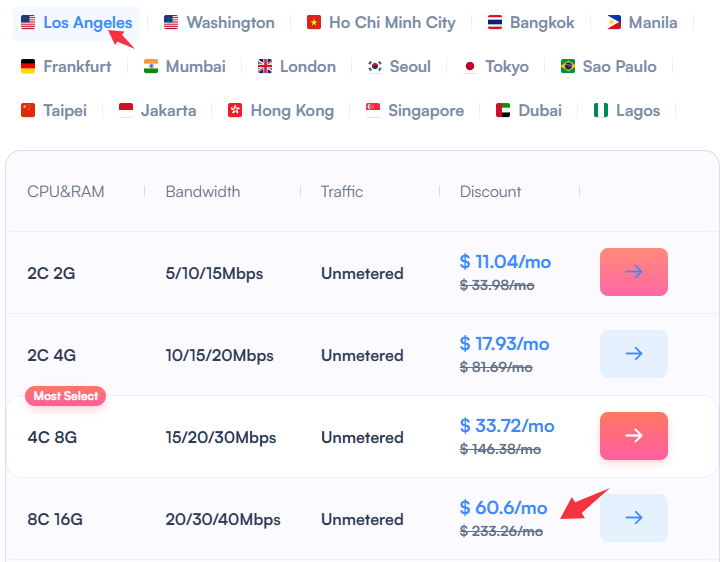Click the Vietnam flag icon
Image resolution: width=727 pixels, height=562 pixels.
[x=314, y=22]
